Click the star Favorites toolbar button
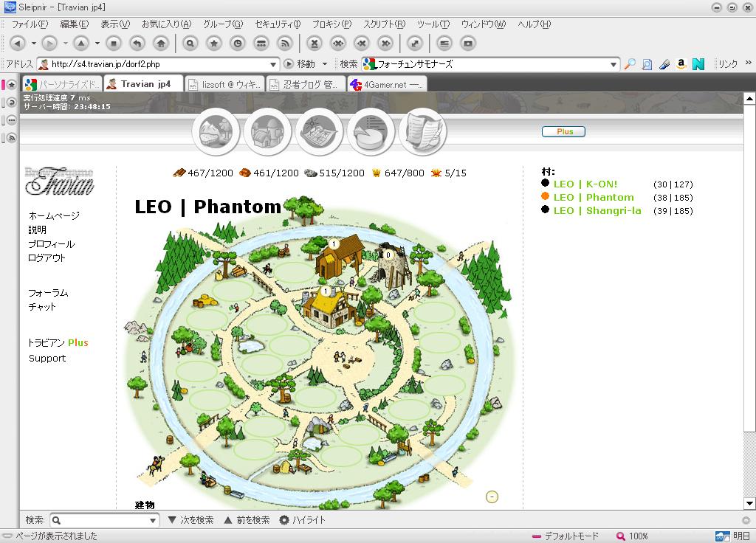Screen dimensions: 756x543 pyautogui.click(x=214, y=44)
